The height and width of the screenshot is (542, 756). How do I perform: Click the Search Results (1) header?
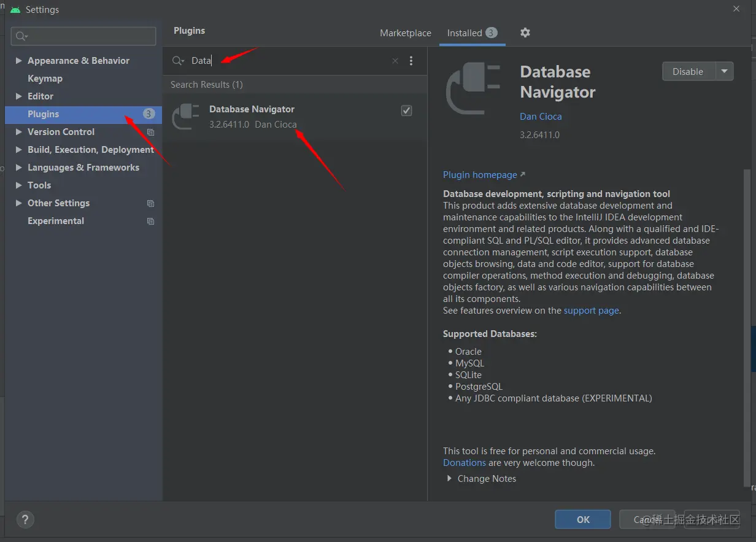coord(207,85)
